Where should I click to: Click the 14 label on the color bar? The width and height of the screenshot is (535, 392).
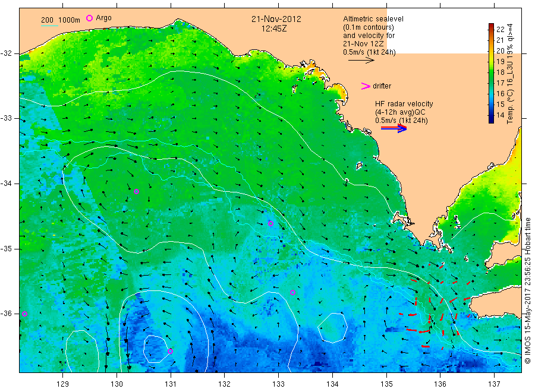point(500,115)
